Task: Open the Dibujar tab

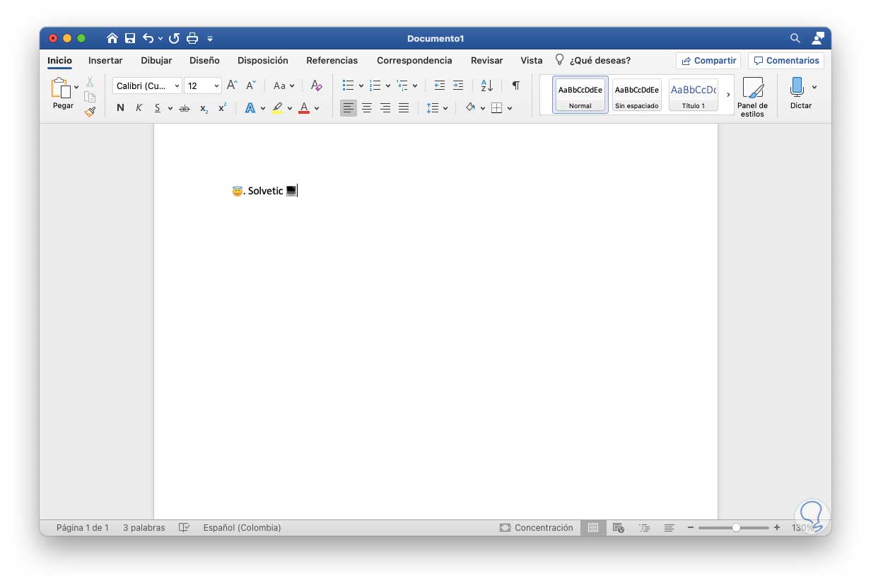Action: click(156, 61)
